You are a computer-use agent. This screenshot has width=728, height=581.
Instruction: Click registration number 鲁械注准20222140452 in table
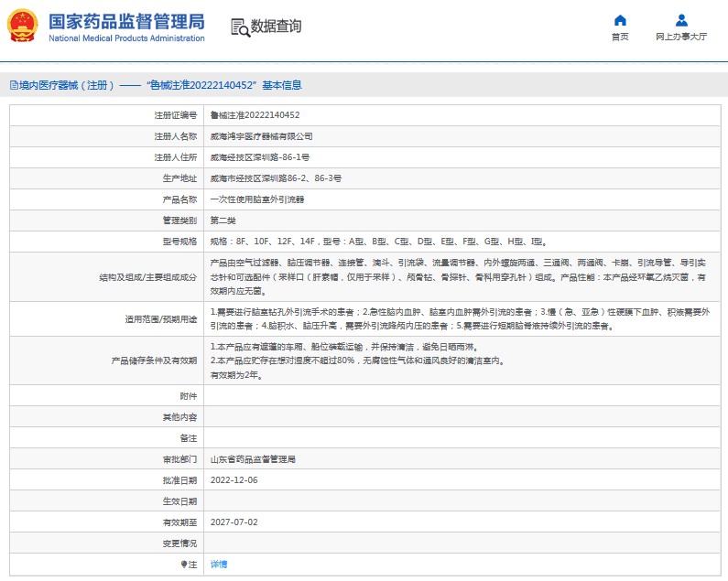(x=255, y=115)
